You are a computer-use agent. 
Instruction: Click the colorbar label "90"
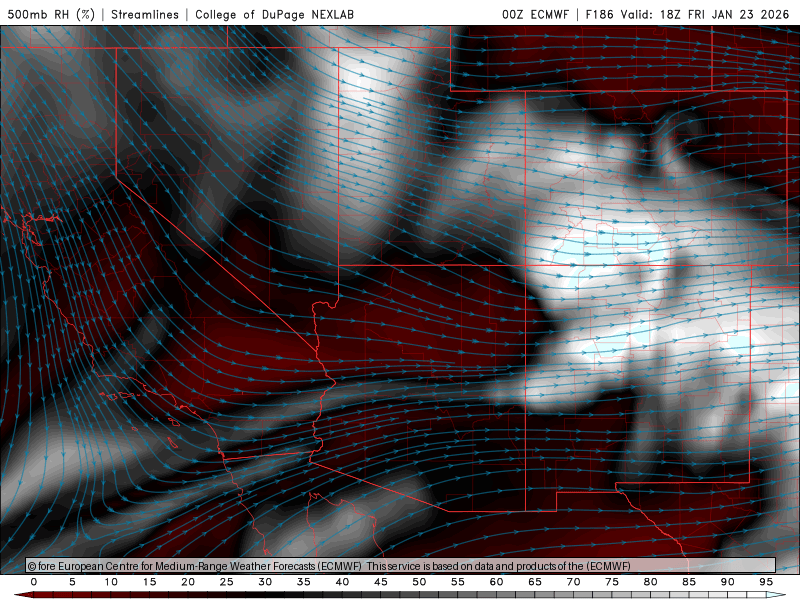coord(728,582)
